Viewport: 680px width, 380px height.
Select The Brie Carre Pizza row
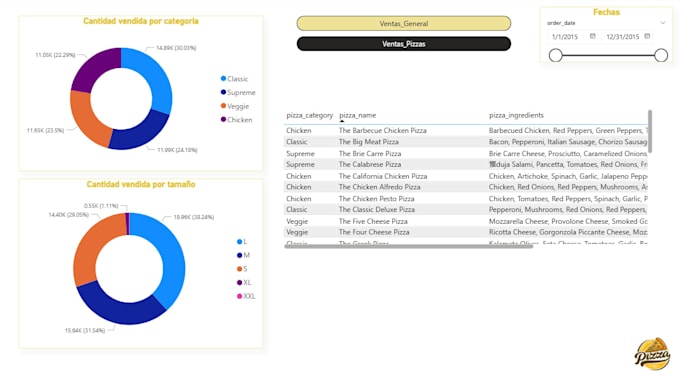(466, 154)
